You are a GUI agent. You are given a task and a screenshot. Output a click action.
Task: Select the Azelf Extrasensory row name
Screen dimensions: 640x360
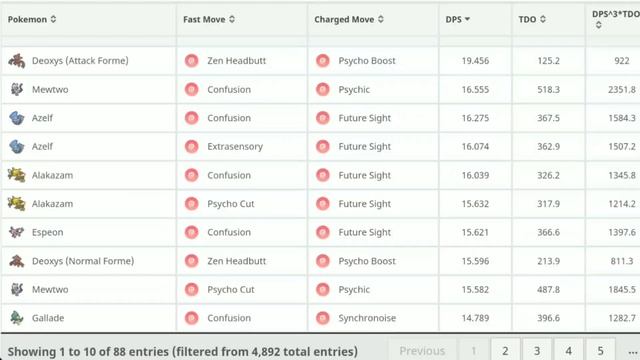[42, 147]
